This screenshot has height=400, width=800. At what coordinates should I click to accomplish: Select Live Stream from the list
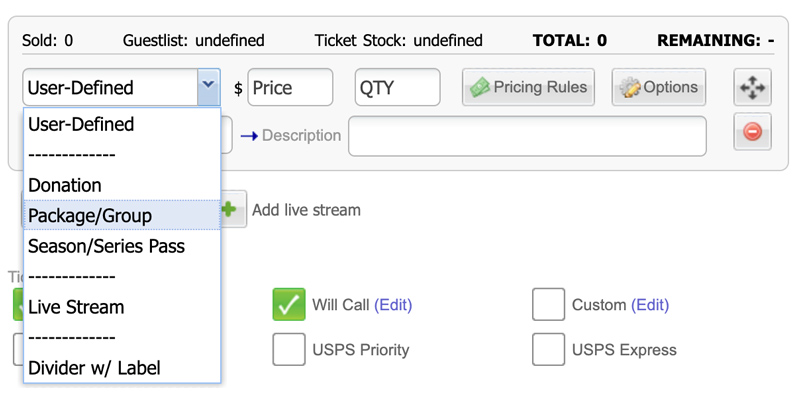pyautogui.click(x=122, y=307)
